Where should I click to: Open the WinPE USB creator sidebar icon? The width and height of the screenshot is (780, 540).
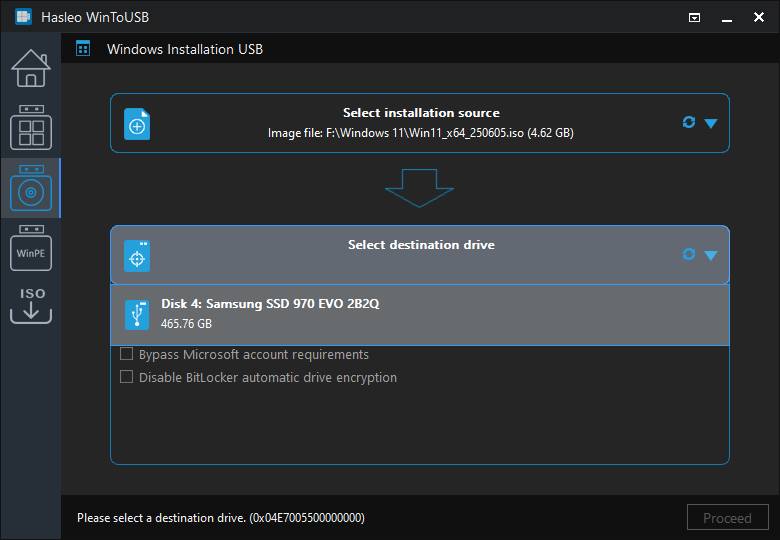point(31,248)
